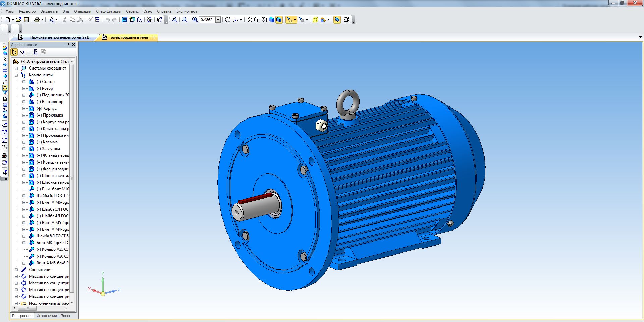Switch to Парусный ветрогенератор на 2 кВт tab
This screenshot has width=644, height=322.
60,37
